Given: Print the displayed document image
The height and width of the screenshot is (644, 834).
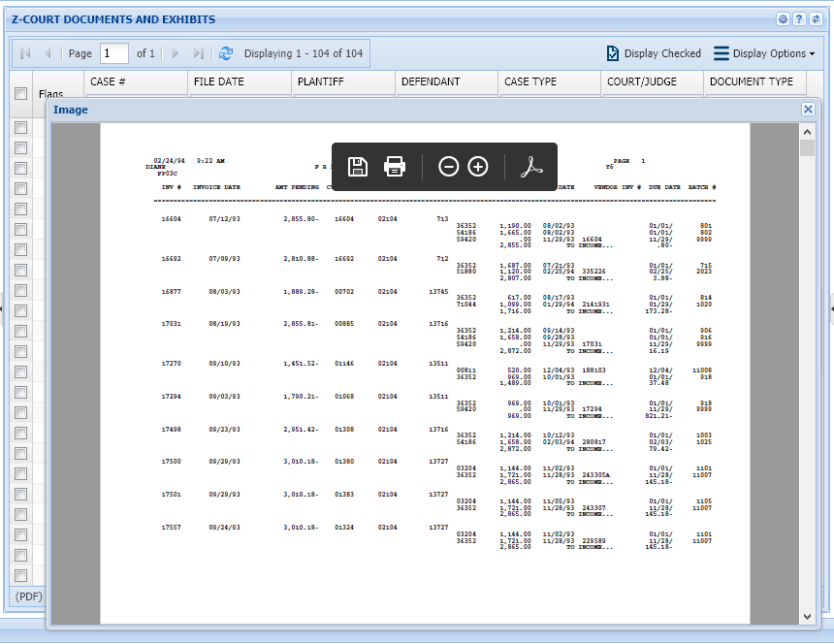Looking at the screenshot, I should (394, 167).
